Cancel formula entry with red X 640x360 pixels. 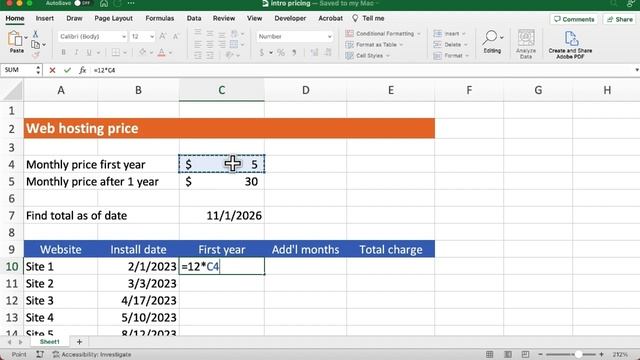coord(52,70)
